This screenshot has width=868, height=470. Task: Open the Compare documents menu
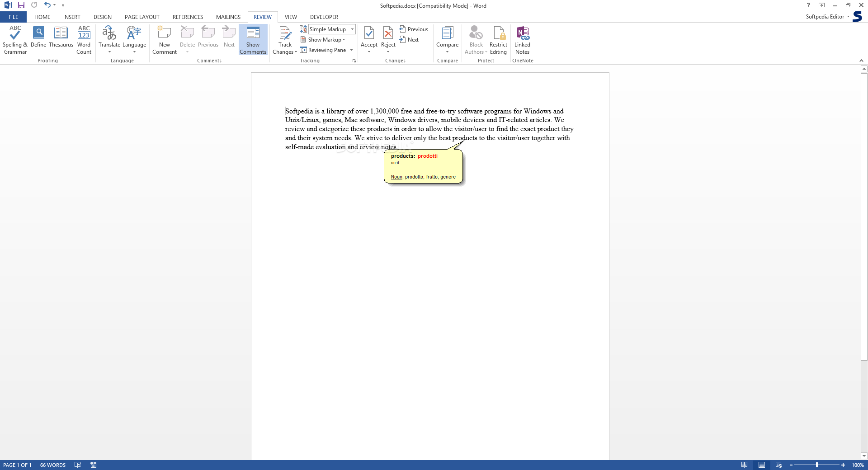click(447, 40)
